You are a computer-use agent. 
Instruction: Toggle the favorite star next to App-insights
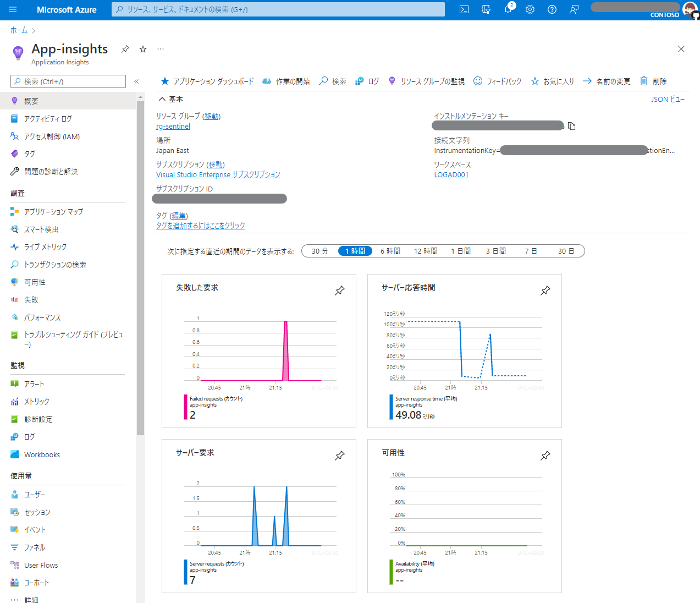142,49
